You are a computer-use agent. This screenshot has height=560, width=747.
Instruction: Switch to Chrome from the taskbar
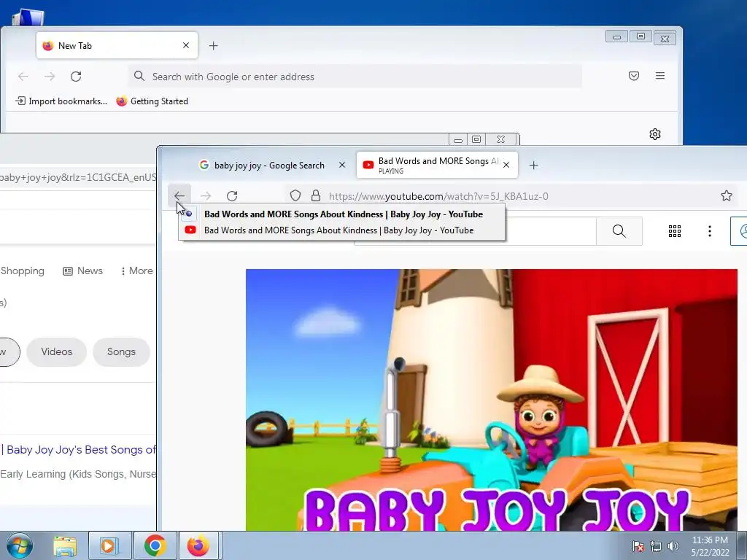click(155, 545)
